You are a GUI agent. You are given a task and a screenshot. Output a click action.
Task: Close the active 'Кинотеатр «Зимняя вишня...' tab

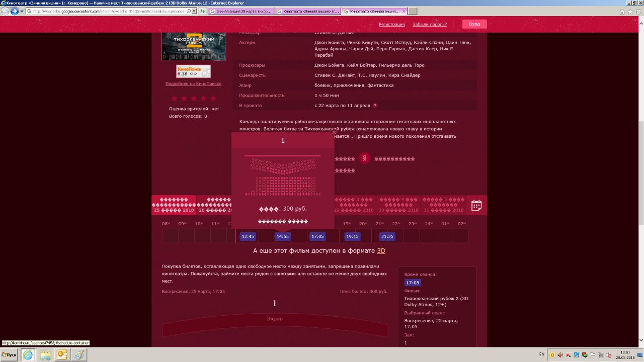coord(404,11)
